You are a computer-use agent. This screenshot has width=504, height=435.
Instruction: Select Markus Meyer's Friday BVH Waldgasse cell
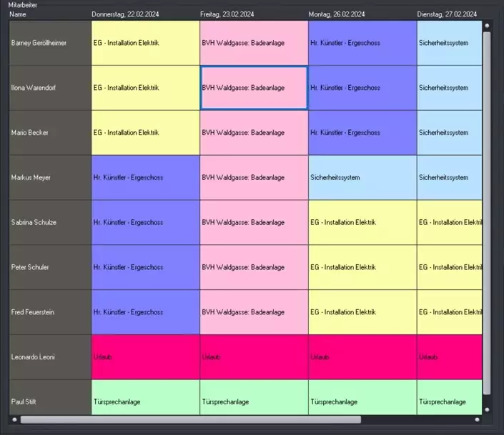[x=254, y=178]
